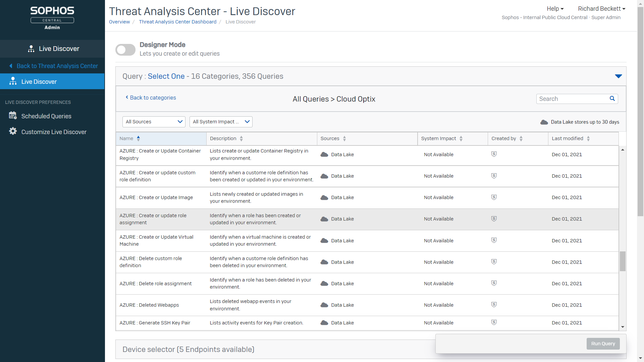This screenshot has width=644, height=362.
Task: Sort the table by the Name column arrows
Action: 138,138
